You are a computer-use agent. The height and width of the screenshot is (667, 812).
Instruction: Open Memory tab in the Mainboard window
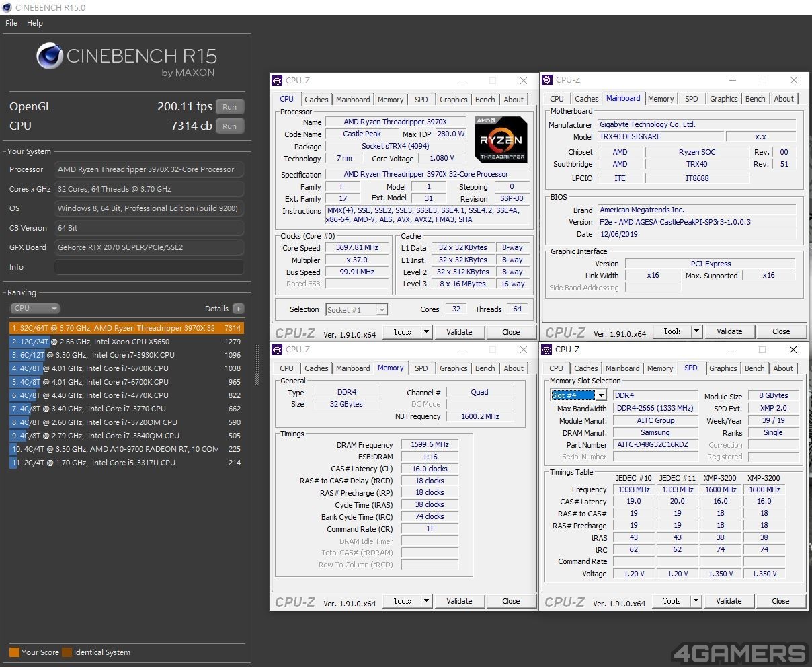tap(661, 99)
